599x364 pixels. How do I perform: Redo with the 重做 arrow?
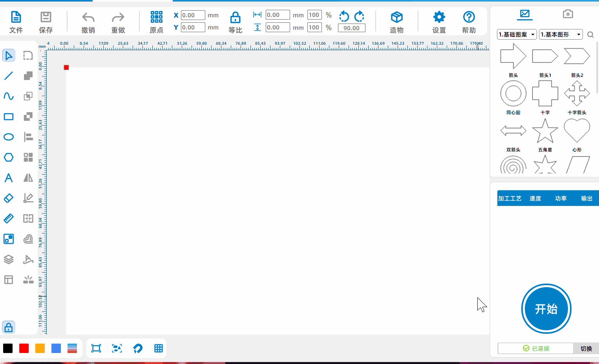coord(118,17)
